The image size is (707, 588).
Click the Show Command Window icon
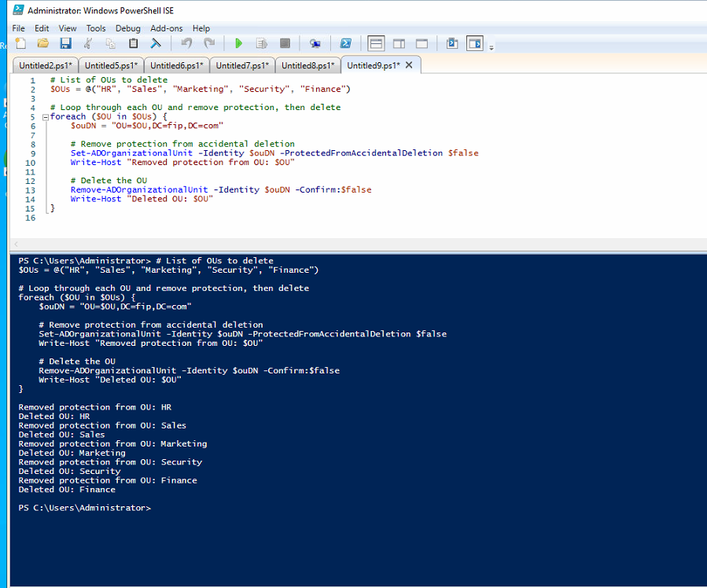point(452,43)
